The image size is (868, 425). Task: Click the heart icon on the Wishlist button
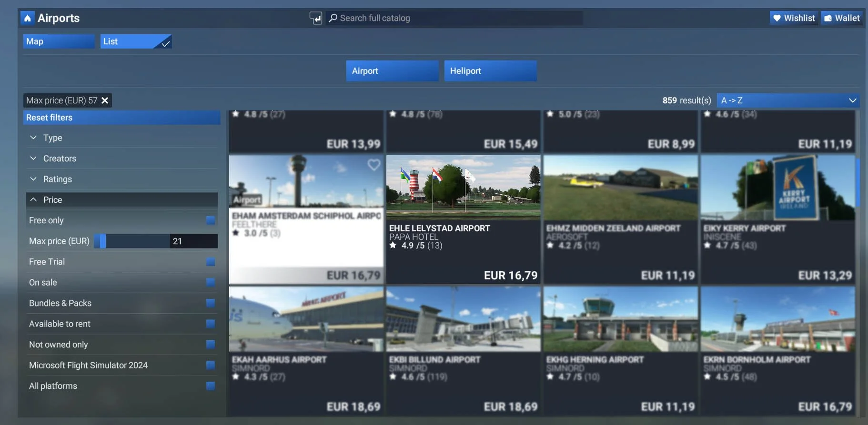pos(777,18)
